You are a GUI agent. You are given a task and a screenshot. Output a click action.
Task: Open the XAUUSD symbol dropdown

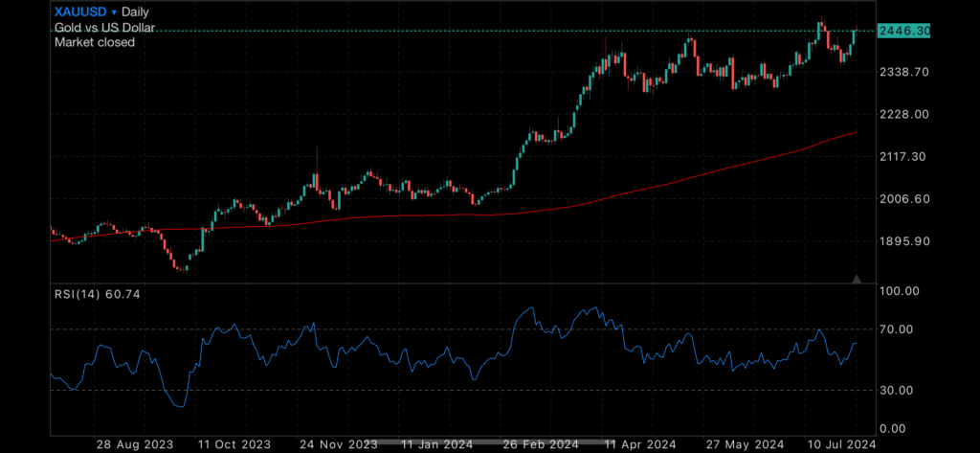85,11
